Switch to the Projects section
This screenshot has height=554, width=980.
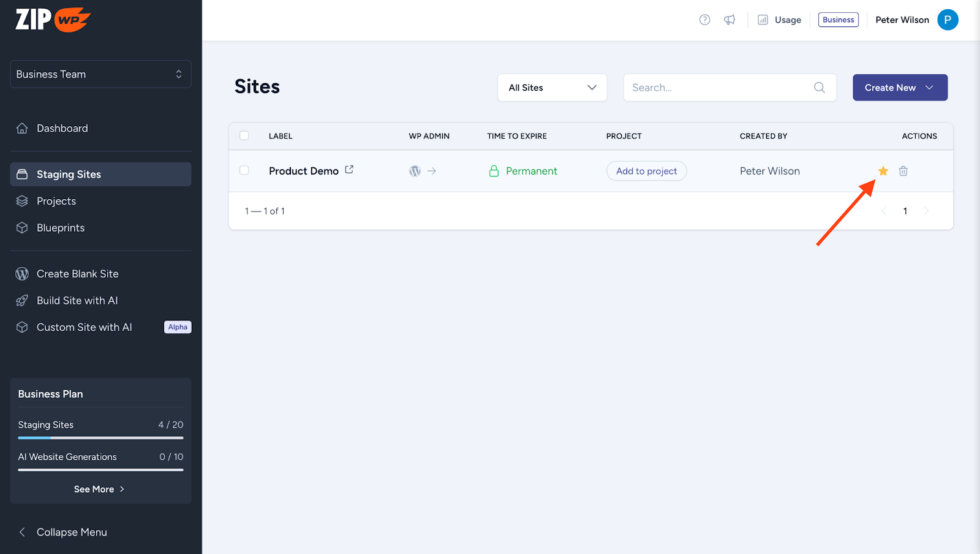[x=56, y=200]
